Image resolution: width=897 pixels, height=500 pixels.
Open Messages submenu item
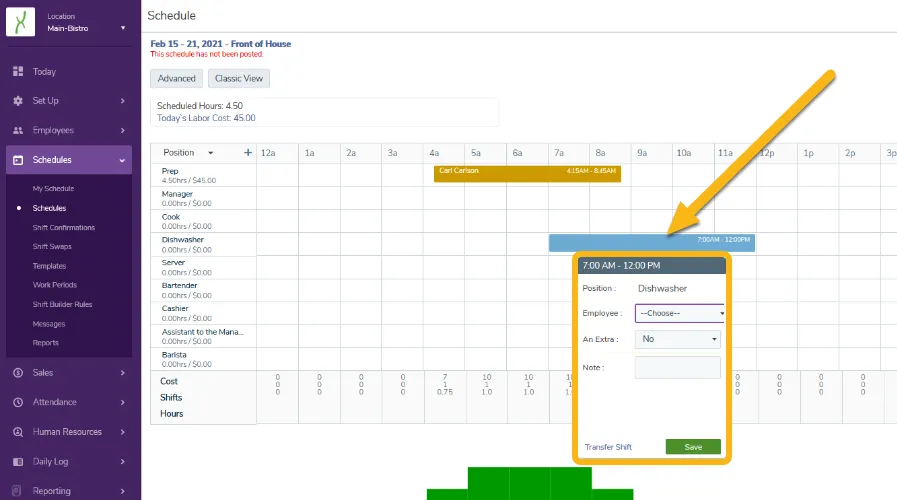(49, 324)
